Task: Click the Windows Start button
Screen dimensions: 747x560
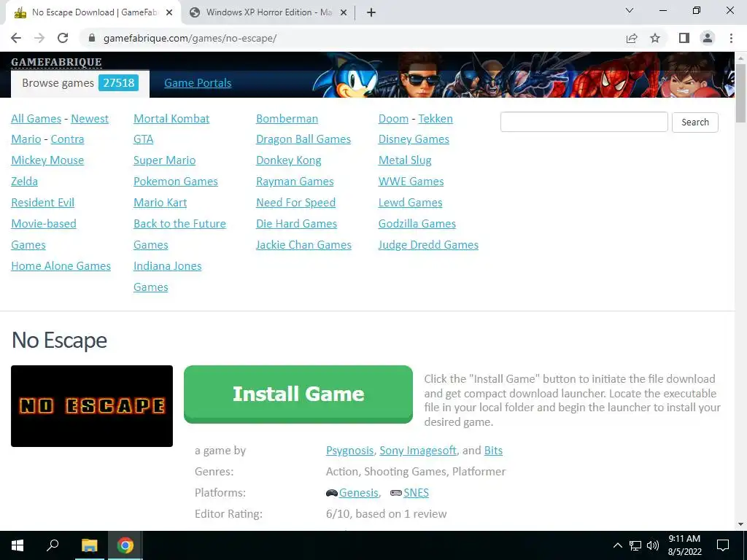Action: (18, 545)
